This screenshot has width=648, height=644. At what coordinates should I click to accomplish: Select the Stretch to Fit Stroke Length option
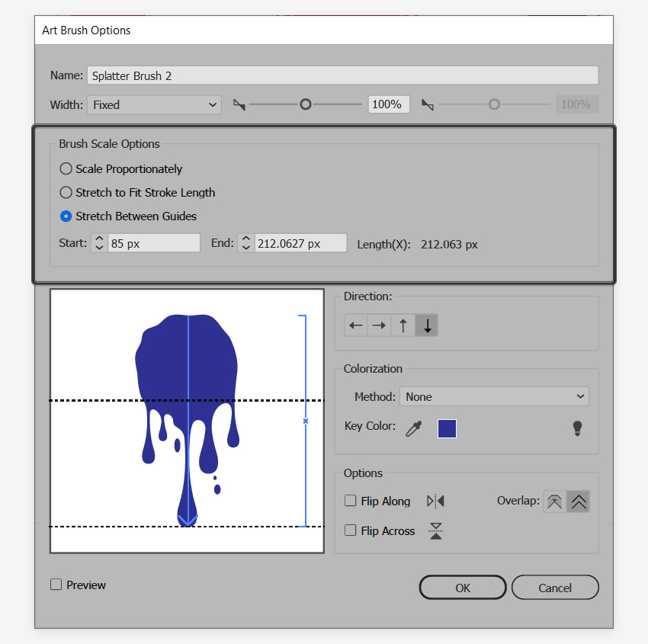(x=66, y=192)
